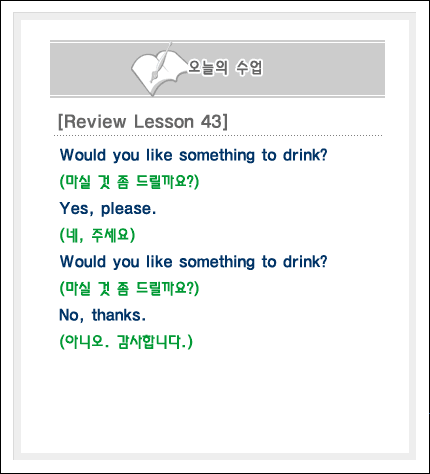
Task: Click the 'No, thanks.' line
Action: tap(103, 315)
